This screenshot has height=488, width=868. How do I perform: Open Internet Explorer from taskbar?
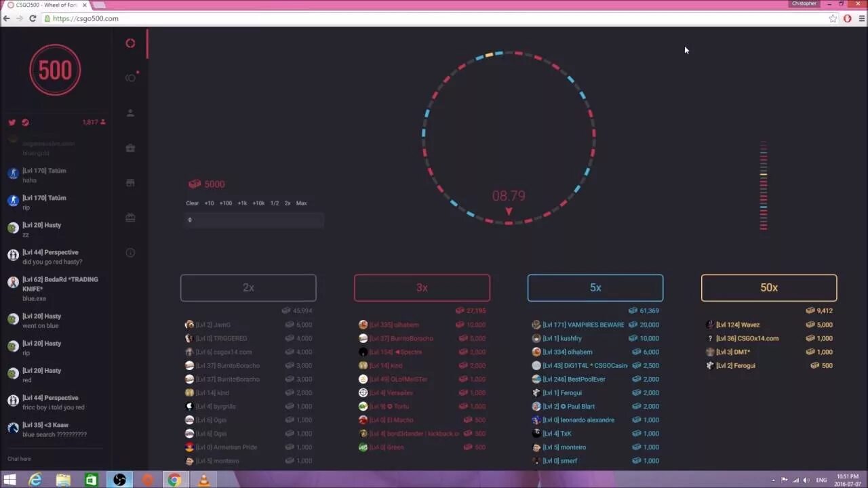[x=35, y=480]
